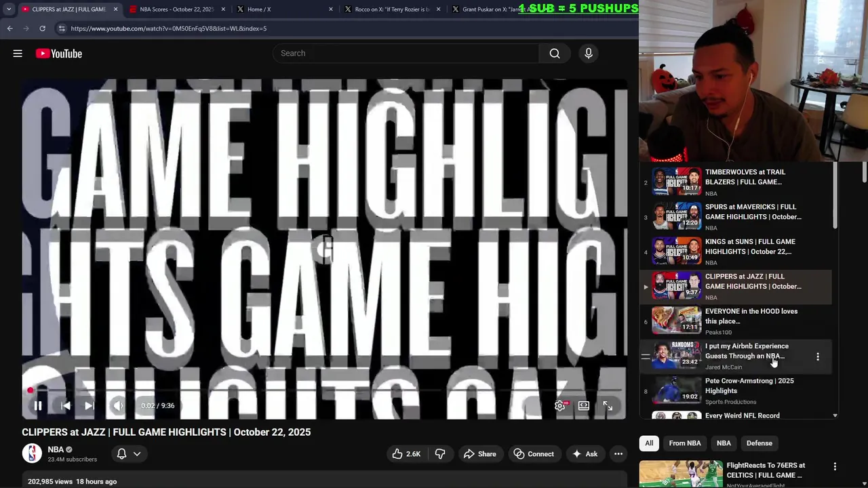Open the tab search dropdown arrow
The height and width of the screenshot is (488, 868).
[9, 9]
